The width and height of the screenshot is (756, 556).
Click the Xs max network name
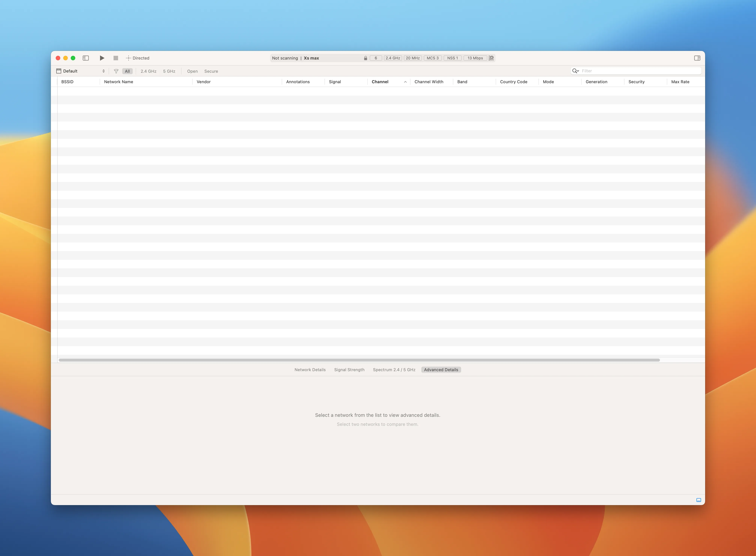(311, 58)
